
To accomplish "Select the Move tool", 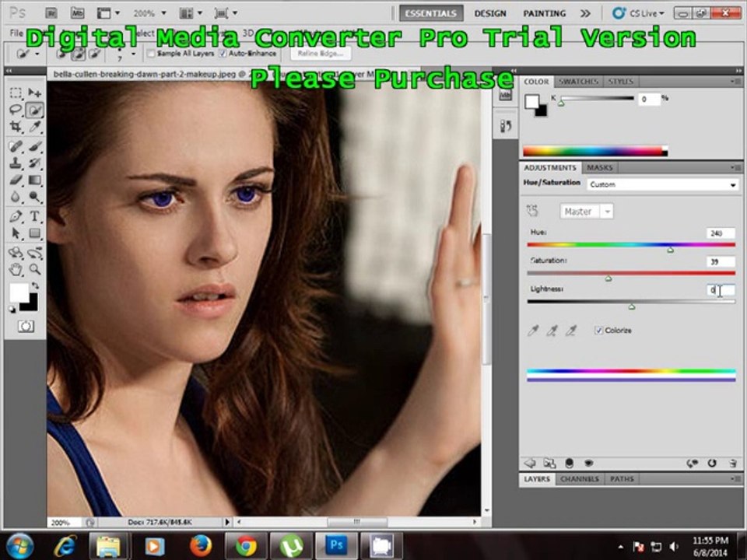I will [x=35, y=93].
